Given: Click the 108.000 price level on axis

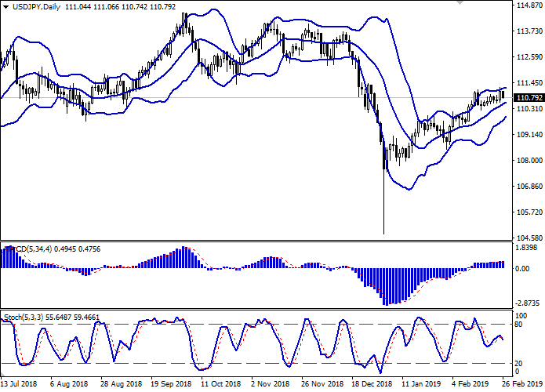Looking at the screenshot, I should coord(529,161).
